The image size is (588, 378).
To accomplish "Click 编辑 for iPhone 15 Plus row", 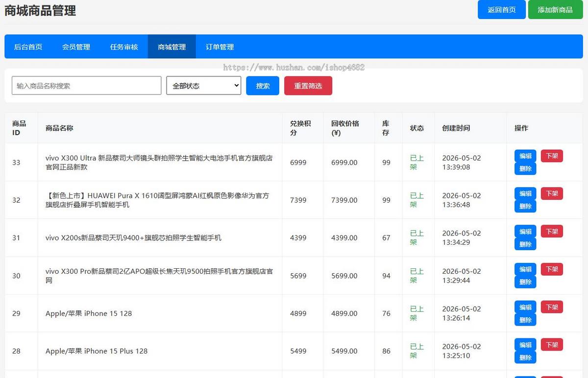I will (x=525, y=345).
